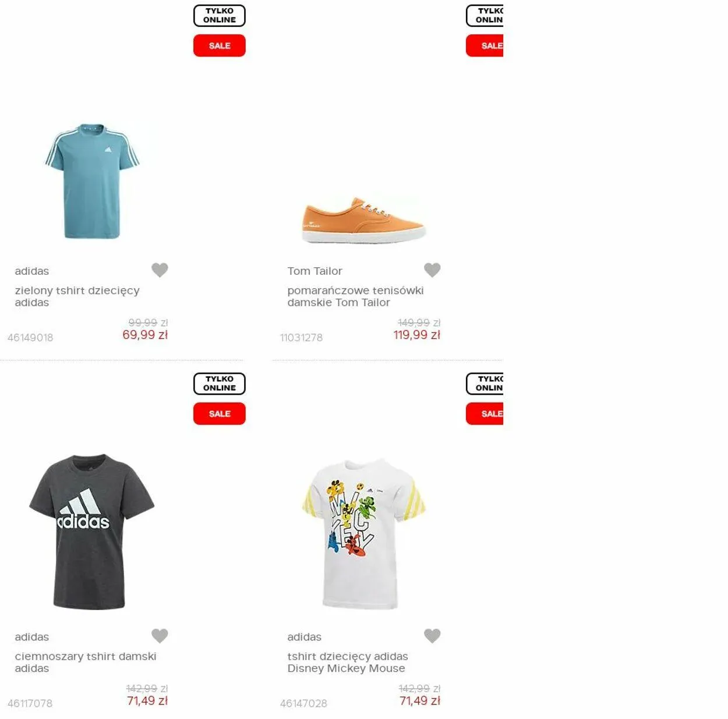Open the orange sneaker product image
Screen dimensions: 728x719
[364, 220]
